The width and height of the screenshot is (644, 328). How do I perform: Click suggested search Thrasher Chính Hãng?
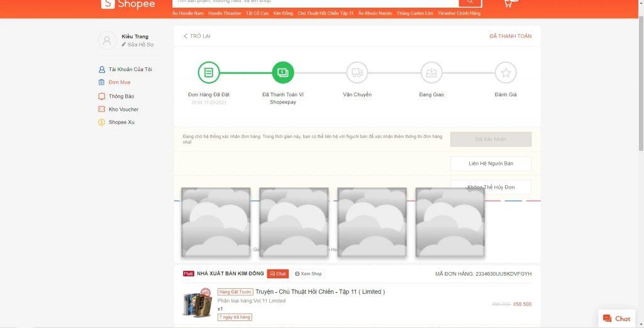pyautogui.click(x=458, y=14)
